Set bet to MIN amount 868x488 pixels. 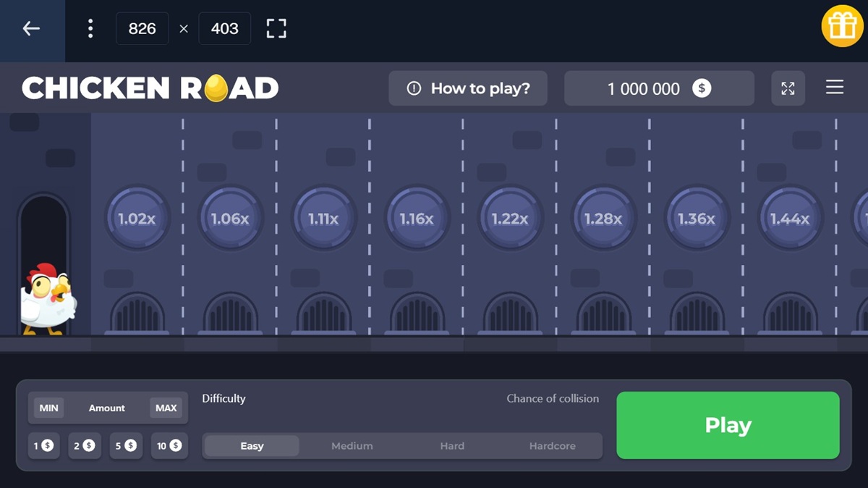pos(49,408)
